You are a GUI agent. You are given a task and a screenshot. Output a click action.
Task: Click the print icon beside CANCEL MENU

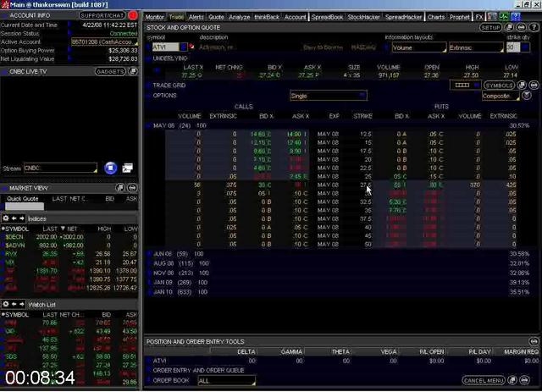tap(525, 380)
